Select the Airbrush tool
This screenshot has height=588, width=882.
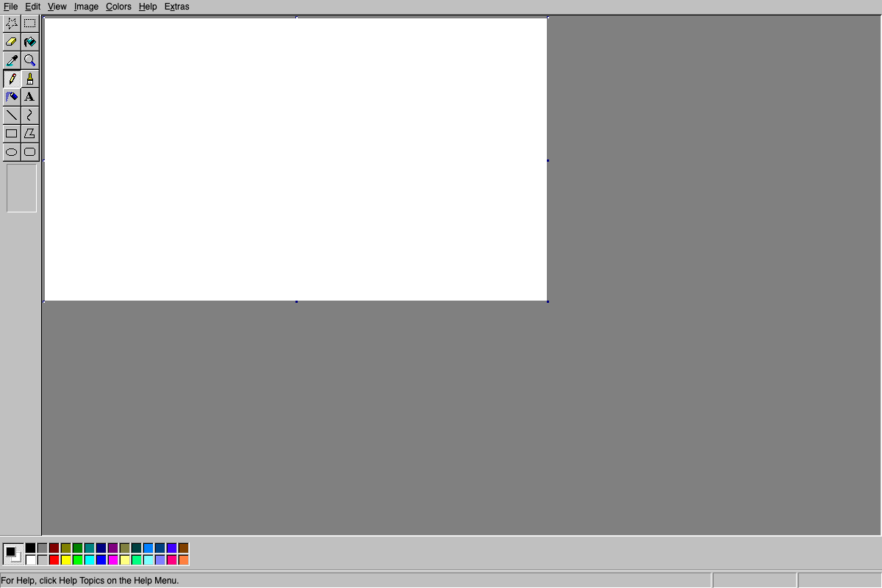coord(12,96)
